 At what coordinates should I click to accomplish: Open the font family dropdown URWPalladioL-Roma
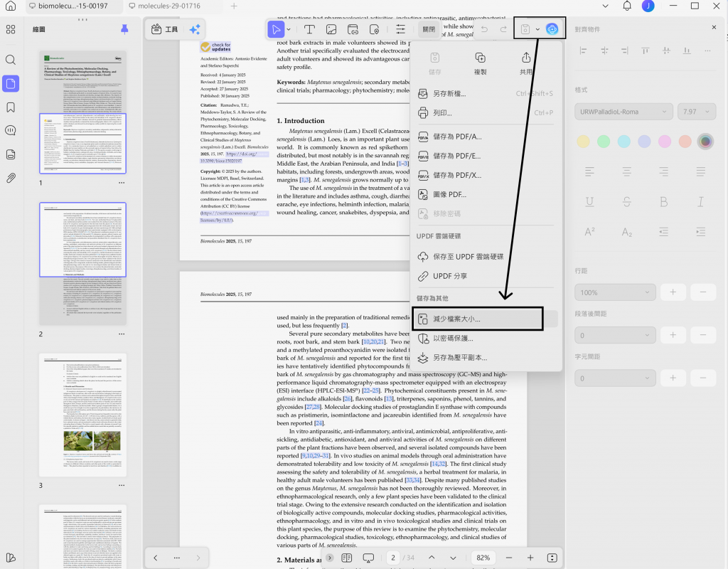(623, 112)
